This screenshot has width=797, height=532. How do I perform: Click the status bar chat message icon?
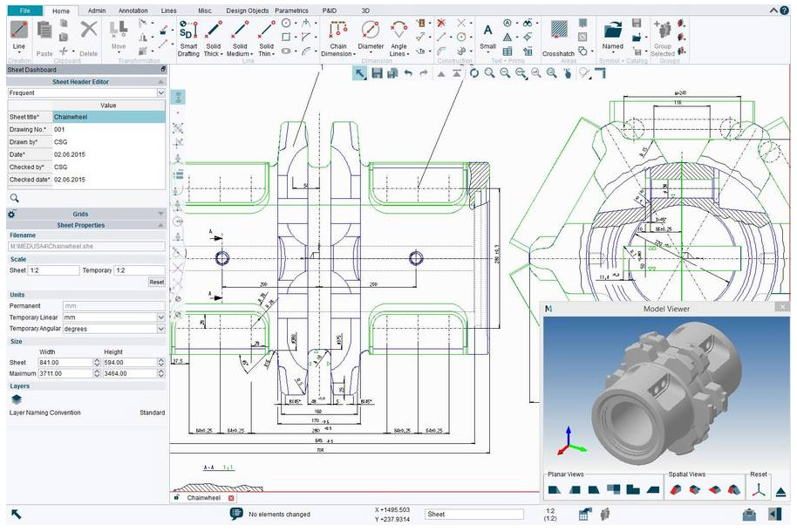click(x=236, y=514)
